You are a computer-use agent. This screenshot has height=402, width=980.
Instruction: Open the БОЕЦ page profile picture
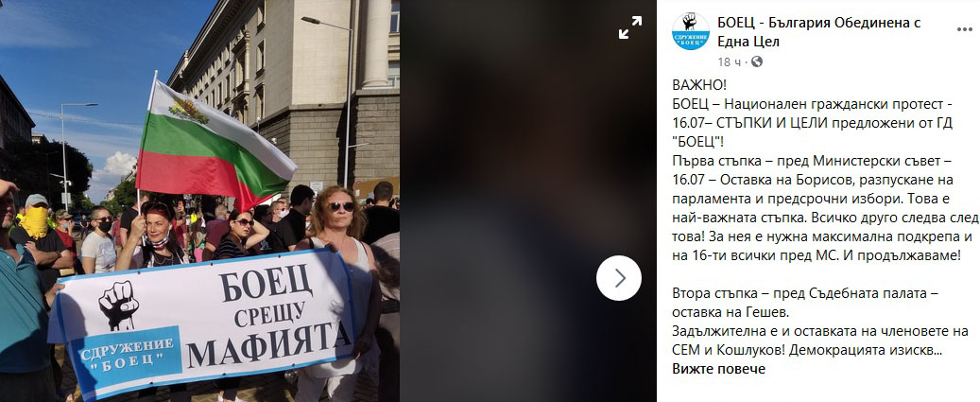690,31
